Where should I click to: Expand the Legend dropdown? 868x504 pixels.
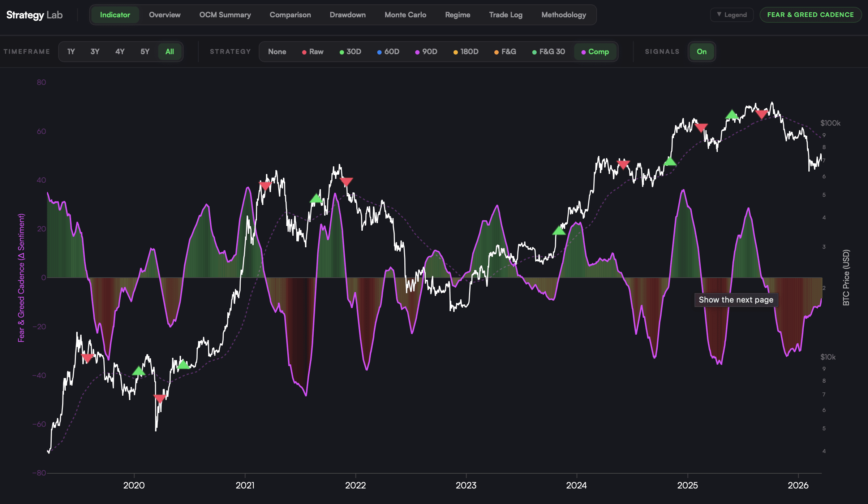coord(732,15)
